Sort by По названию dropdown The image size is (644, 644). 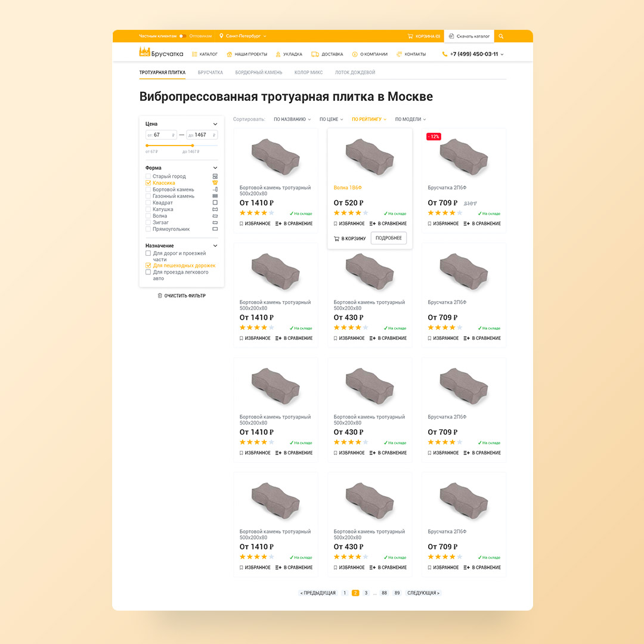pyautogui.click(x=292, y=119)
